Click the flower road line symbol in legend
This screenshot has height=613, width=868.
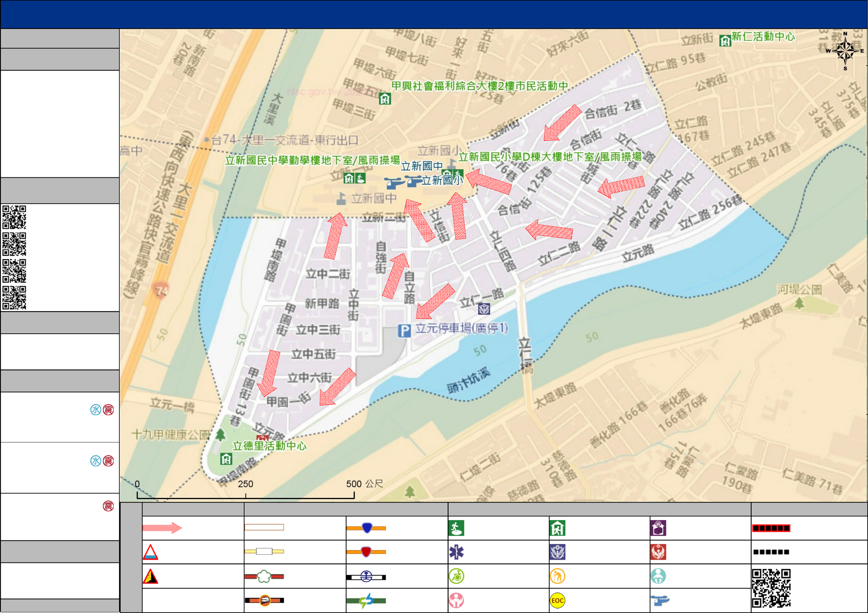pyautogui.click(x=264, y=576)
